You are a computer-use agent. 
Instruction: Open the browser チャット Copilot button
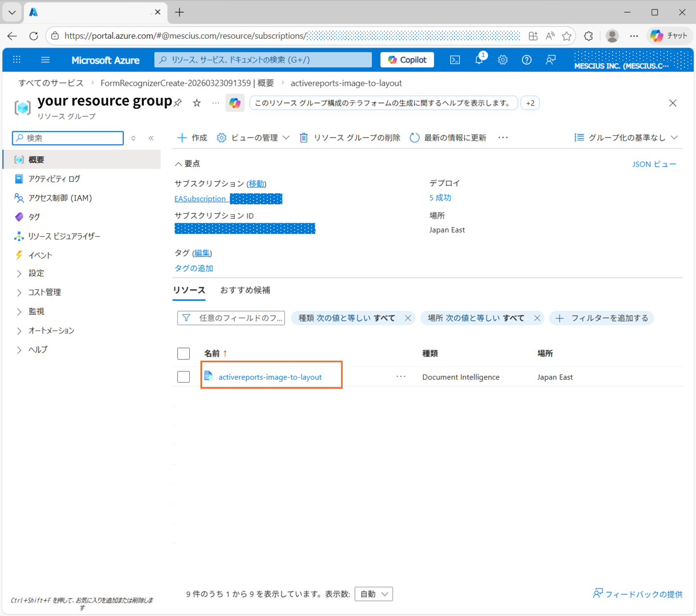click(669, 36)
